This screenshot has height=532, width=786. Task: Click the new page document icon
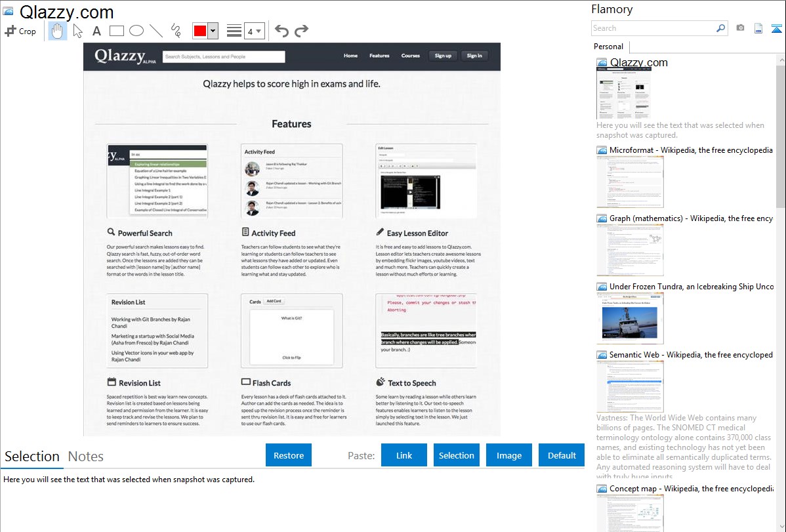pos(758,28)
